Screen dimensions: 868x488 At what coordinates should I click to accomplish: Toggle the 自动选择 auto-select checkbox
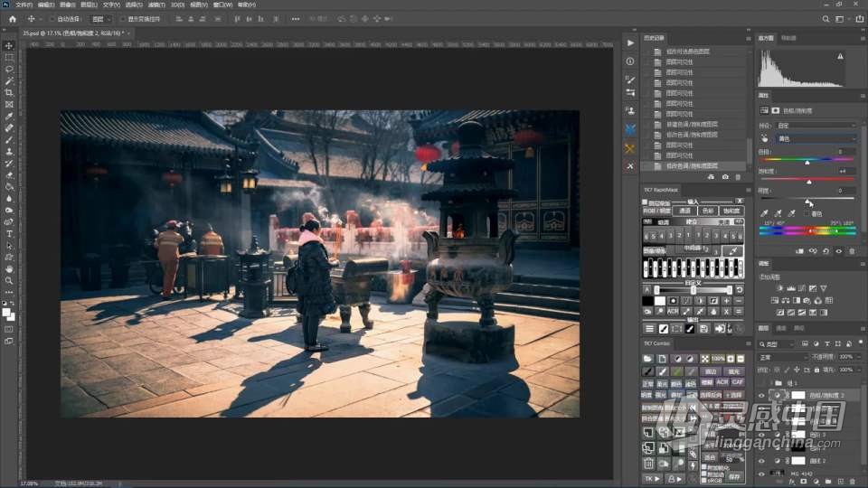(x=52, y=19)
